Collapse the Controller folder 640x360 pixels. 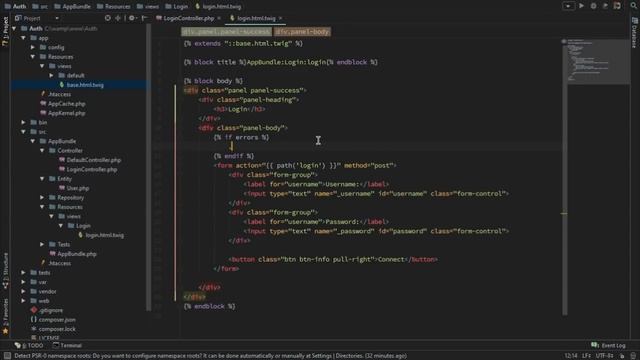[42, 151]
